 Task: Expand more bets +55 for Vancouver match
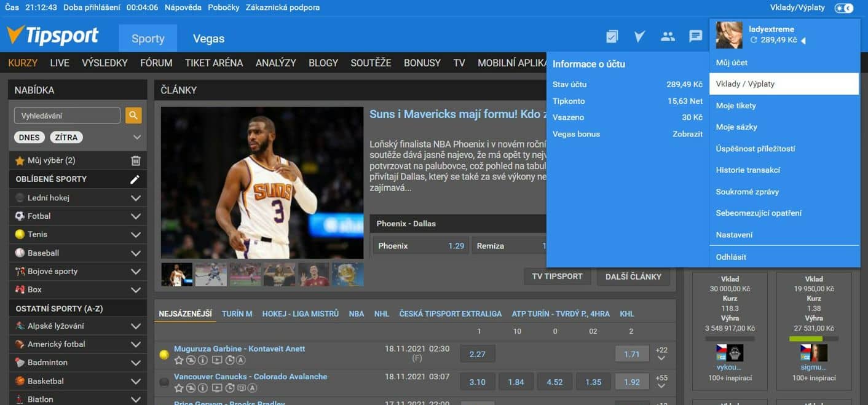[x=661, y=382]
